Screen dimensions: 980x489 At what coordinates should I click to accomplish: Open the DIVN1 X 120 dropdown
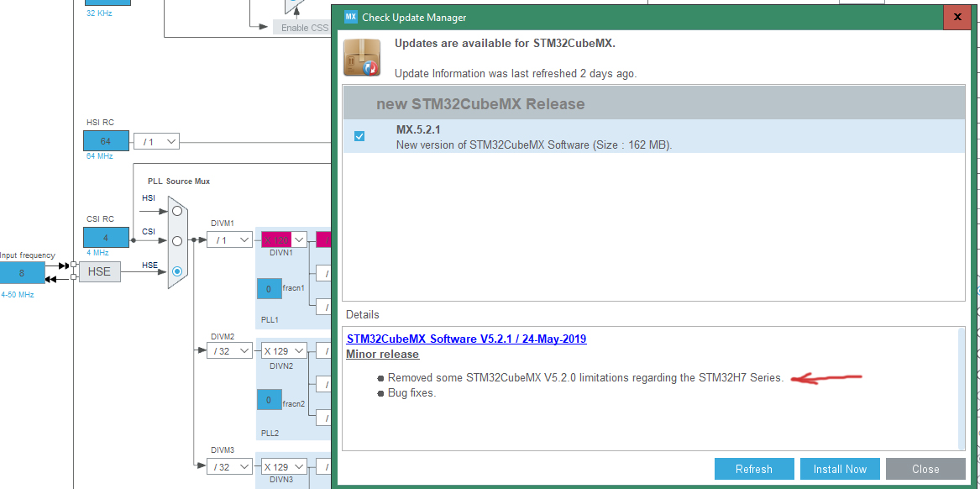[284, 240]
